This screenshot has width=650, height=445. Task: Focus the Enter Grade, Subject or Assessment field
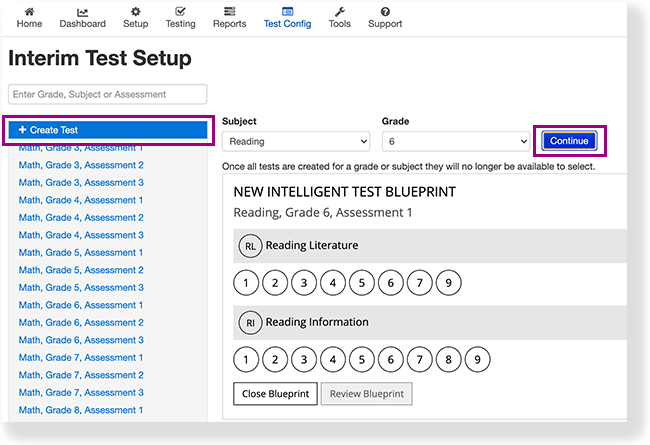[x=107, y=95]
